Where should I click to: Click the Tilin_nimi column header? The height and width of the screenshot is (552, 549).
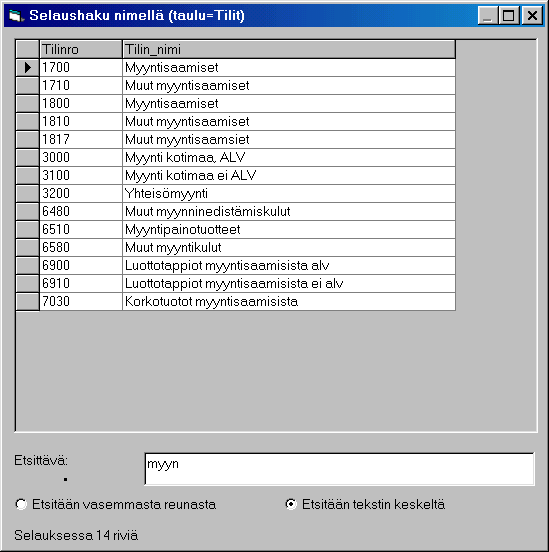coord(289,49)
